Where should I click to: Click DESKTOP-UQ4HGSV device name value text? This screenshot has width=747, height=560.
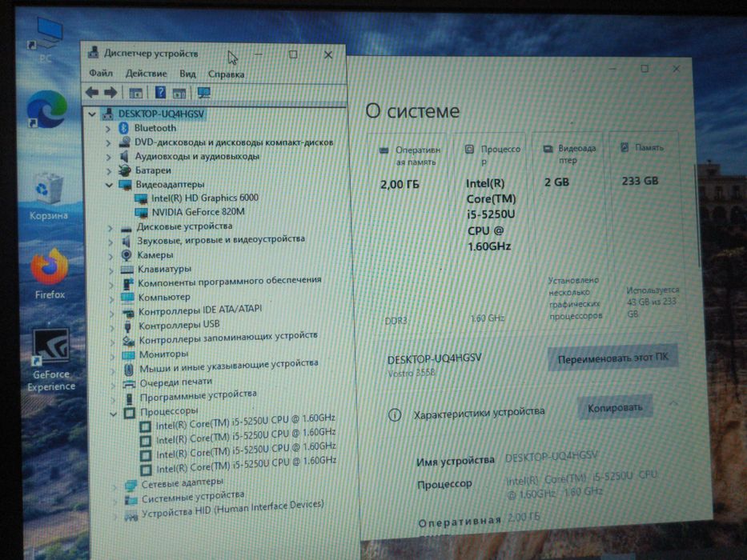551,456
